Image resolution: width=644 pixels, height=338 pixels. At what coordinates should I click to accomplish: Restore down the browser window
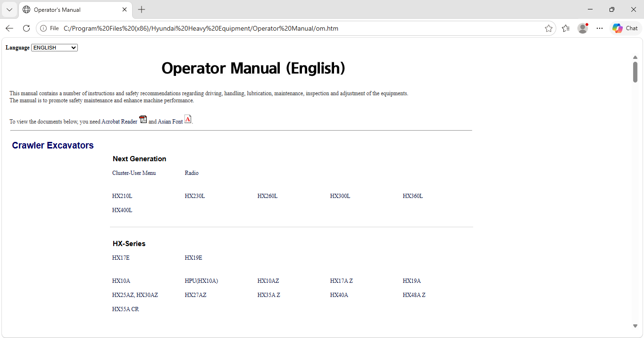pyautogui.click(x=612, y=9)
